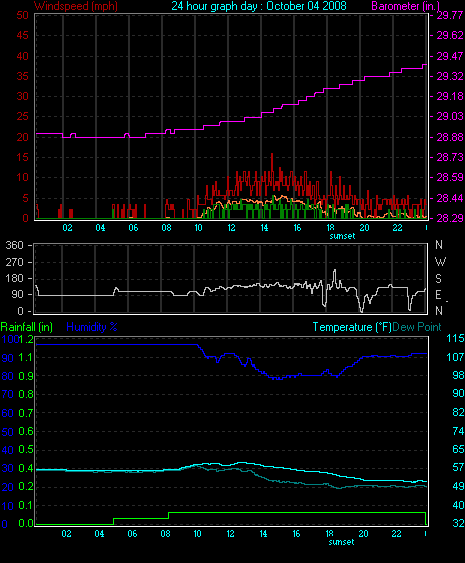Viewport: 465px width, 563px height.
Task: Click the W compass label beside the direction chart
Action: pyautogui.click(x=440, y=262)
